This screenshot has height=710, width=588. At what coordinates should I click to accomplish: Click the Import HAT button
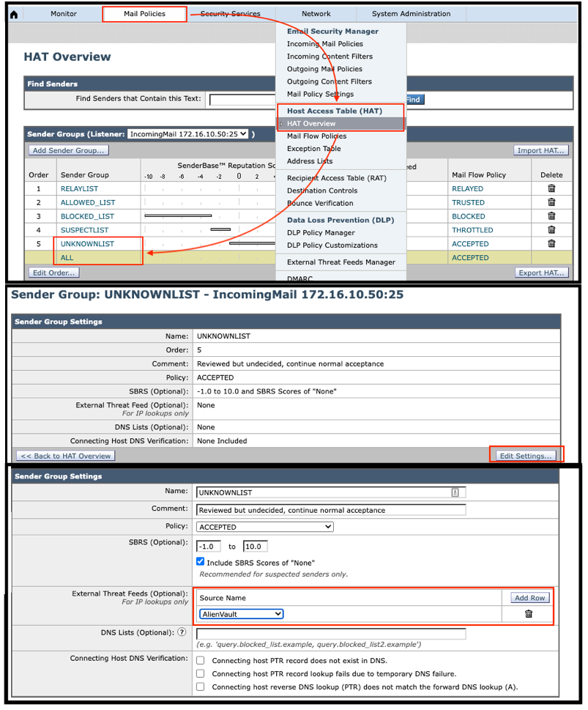[541, 150]
